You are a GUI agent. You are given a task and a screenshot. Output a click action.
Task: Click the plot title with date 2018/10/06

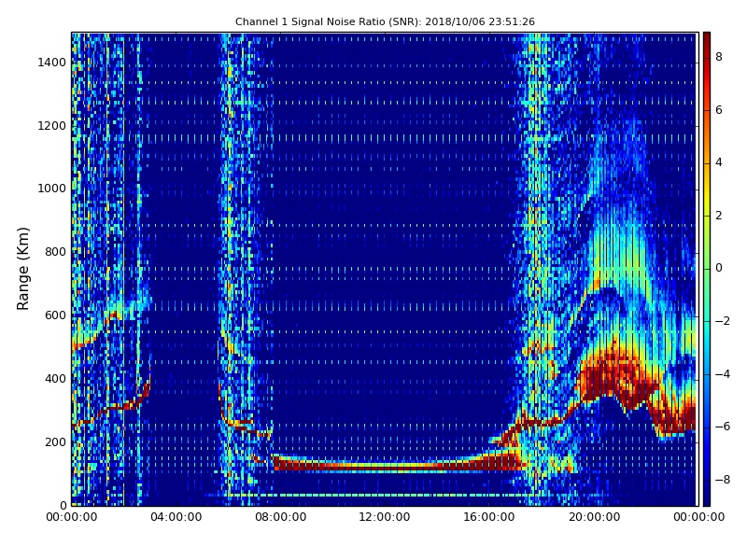click(x=385, y=21)
